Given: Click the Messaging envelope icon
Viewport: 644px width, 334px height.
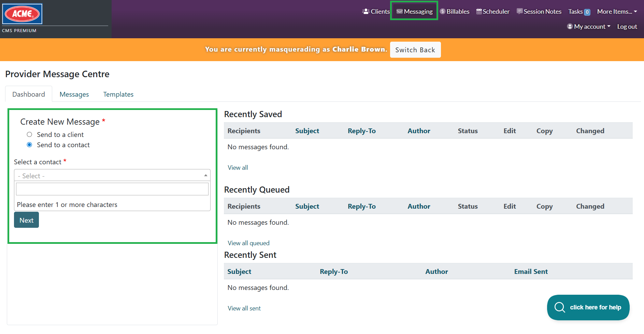Looking at the screenshot, I should pos(400,11).
